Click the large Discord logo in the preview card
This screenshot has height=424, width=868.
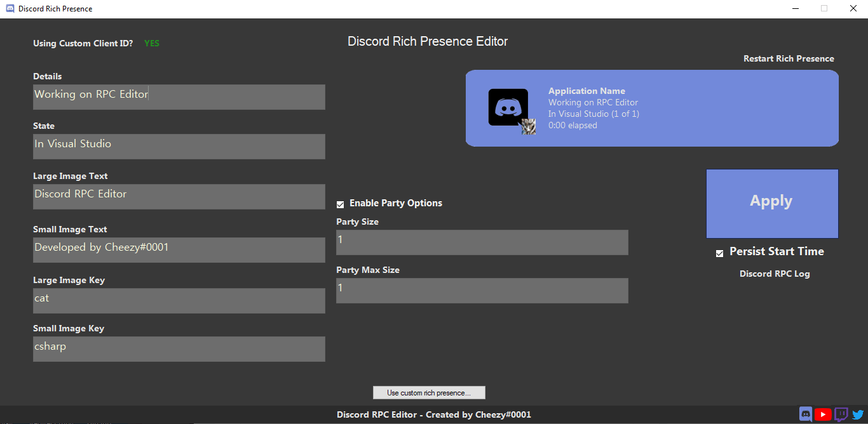508,107
